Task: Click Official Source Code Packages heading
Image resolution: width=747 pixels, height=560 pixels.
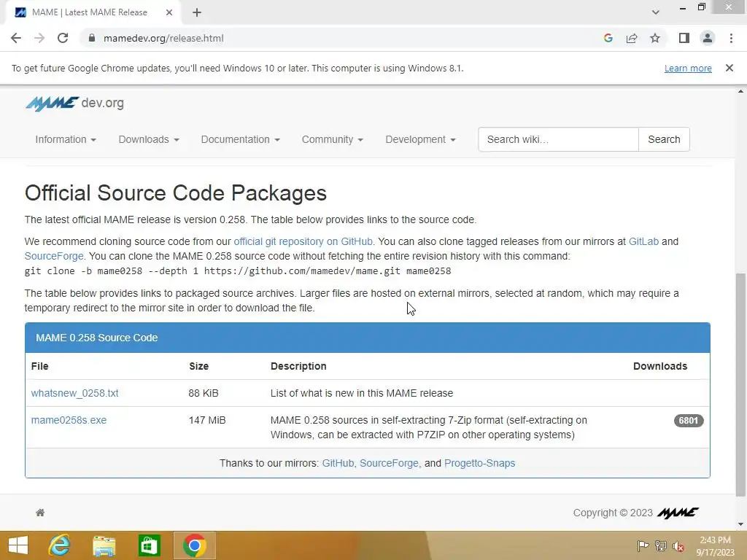Action: click(x=176, y=193)
